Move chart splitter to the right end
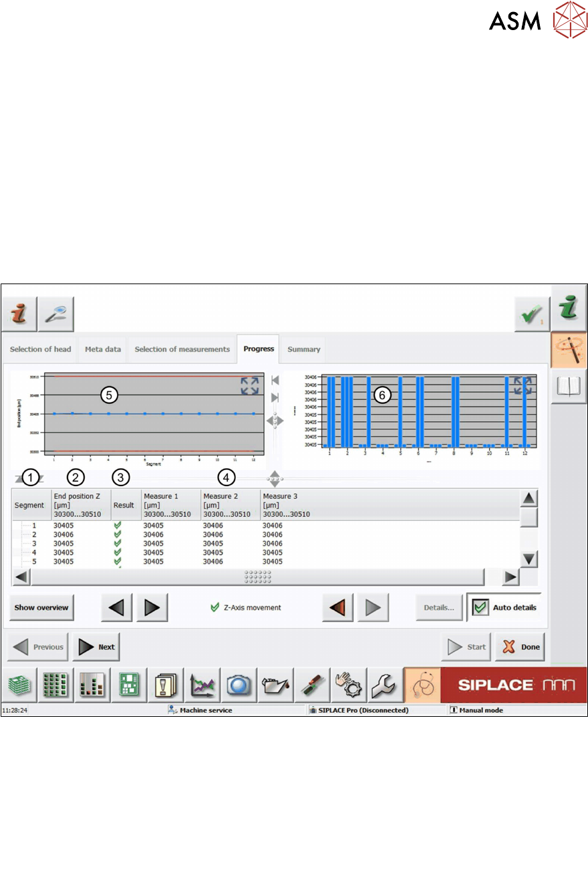 (x=275, y=398)
